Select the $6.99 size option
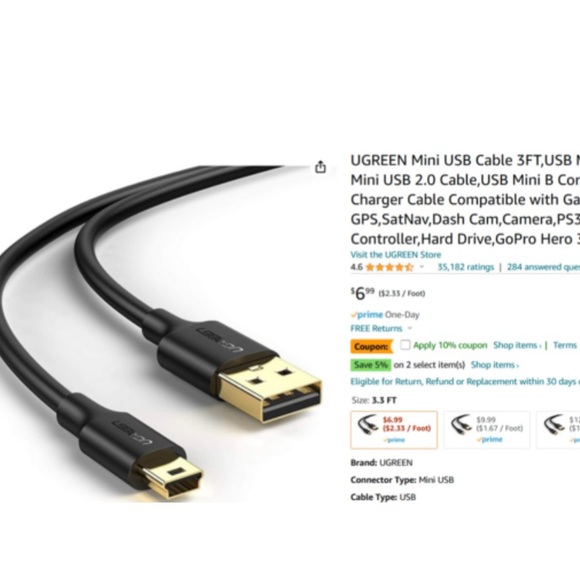The height and width of the screenshot is (580, 580). tap(394, 429)
